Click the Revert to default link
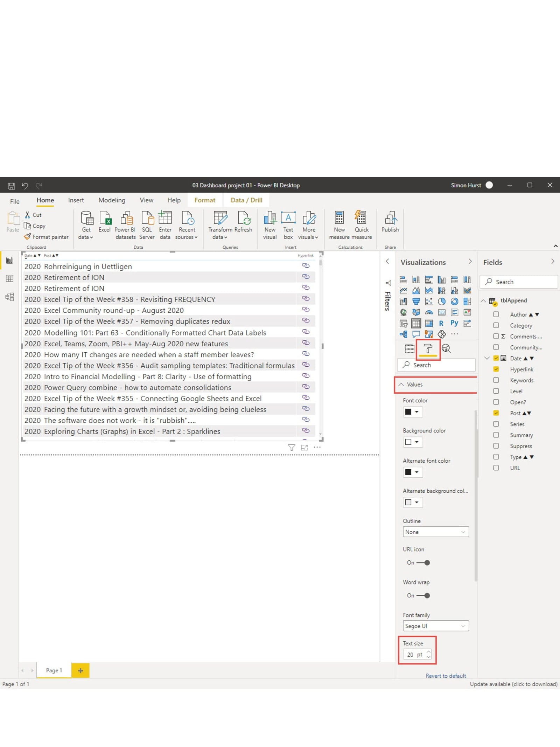The width and height of the screenshot is (560, 747). click(x=446, y=676)
